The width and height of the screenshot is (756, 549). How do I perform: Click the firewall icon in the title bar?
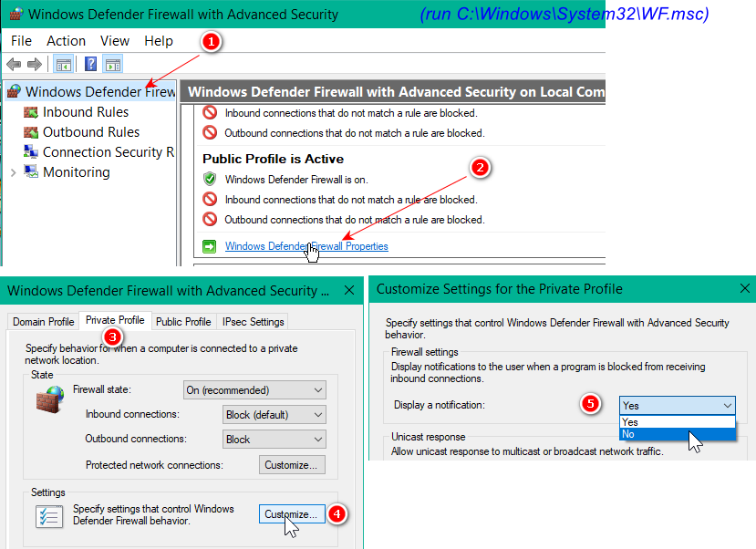(x=16, y=14)
